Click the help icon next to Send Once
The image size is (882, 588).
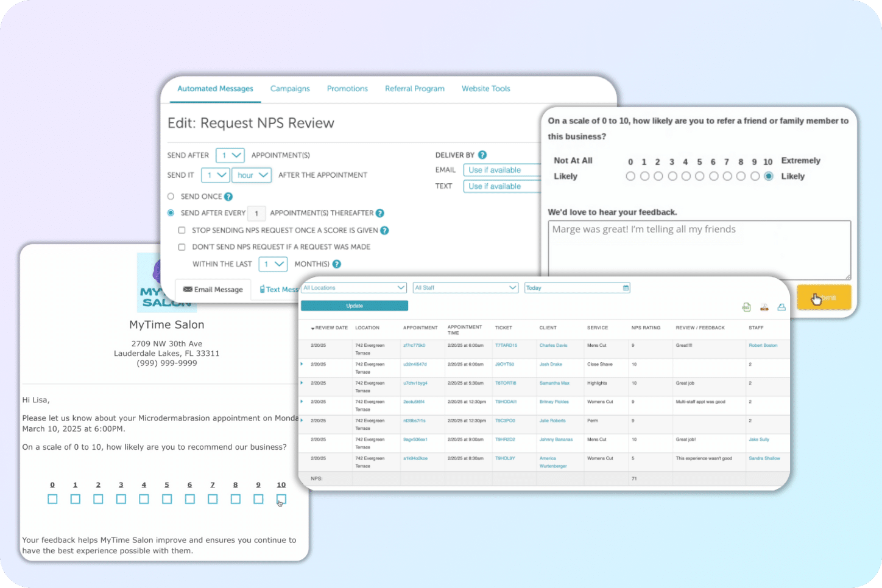point(228,197)
